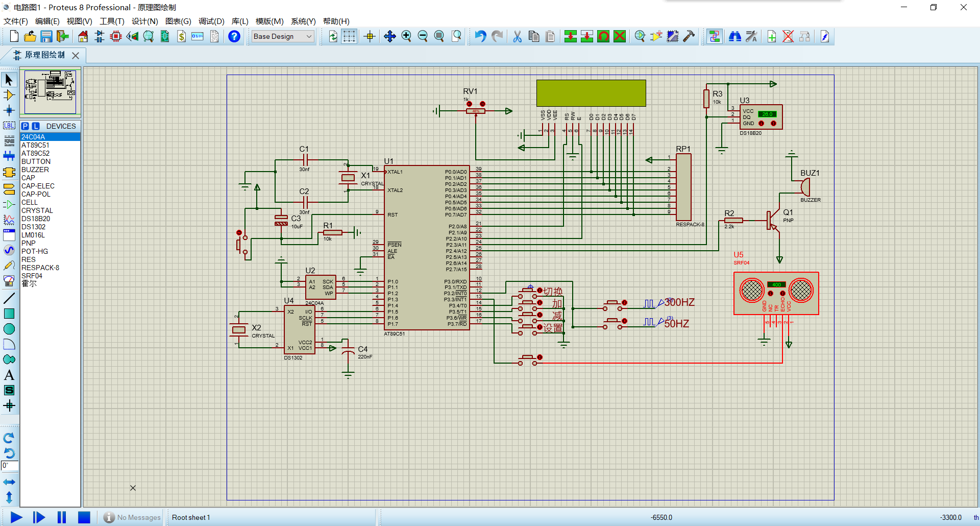Switch to the 原理图绘制 tab
Image resolution: width=980 pixels, height=526 pixels.
[45, 55]
